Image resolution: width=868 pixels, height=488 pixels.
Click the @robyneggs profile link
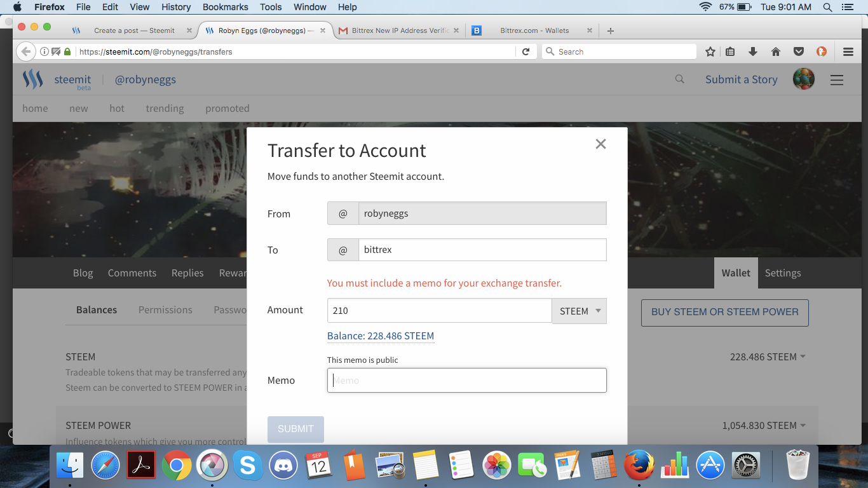point(145,79)
